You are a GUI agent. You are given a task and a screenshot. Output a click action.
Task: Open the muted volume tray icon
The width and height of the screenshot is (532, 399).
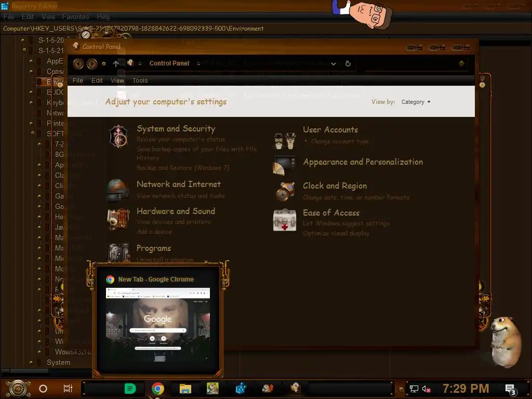pyautogui.click(x=426, y=389)
